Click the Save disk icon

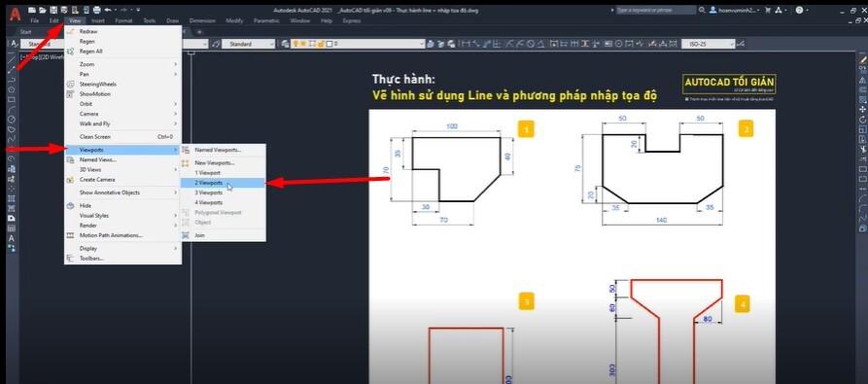point(53,10)
